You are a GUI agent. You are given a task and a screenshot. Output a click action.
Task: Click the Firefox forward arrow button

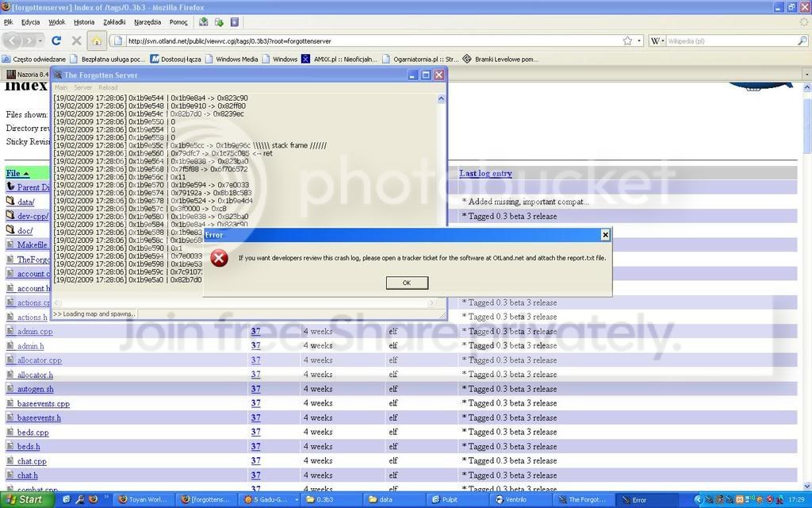tap(29, 40)
